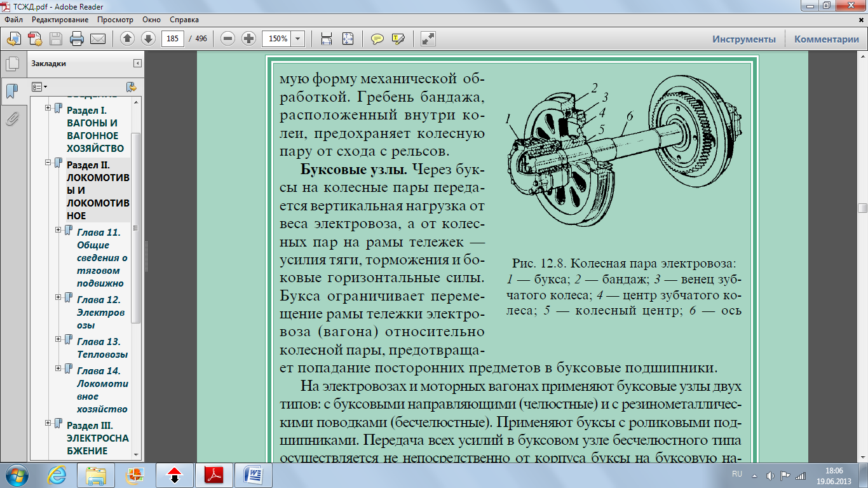Expand Глава 13 Тепловозы node
Image resolution: width=868 pixels, height=488 pixels.
point(58,339)
